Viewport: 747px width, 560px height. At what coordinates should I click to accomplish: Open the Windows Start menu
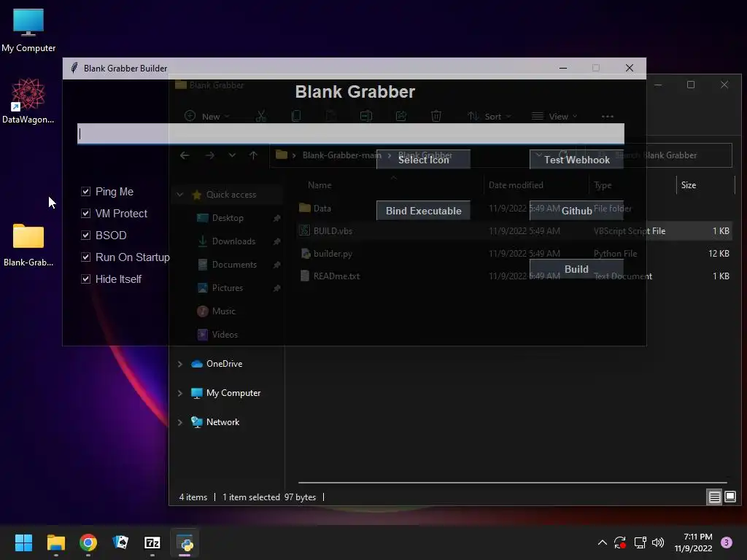coord(23,542)
